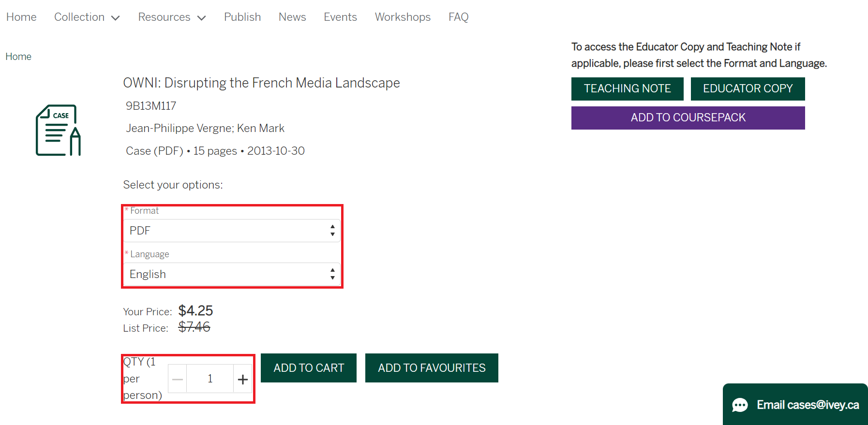This screenshot has height=425, width=868.
Task: Increase quantity with the plus button
Action: pos(243,379)
